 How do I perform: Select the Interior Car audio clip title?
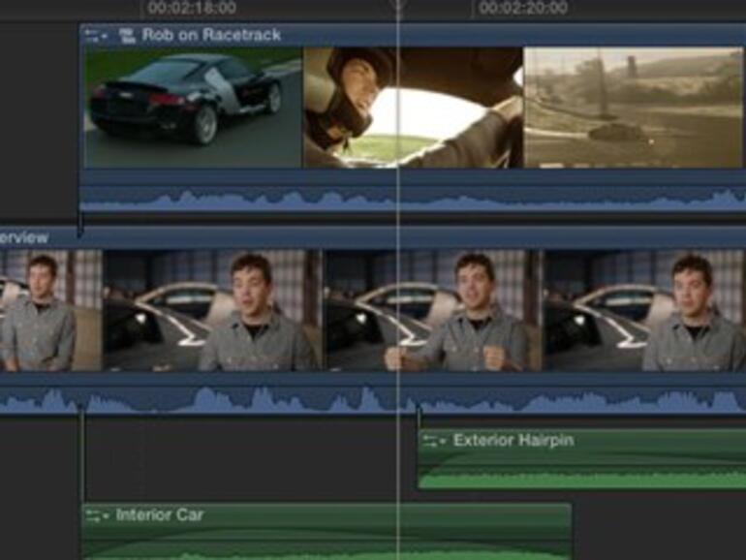pos(160,515)
